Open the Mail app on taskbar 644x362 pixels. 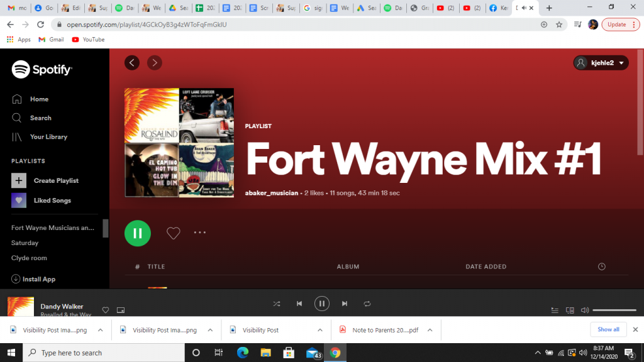pyautogui.click(x=313, y=353)
